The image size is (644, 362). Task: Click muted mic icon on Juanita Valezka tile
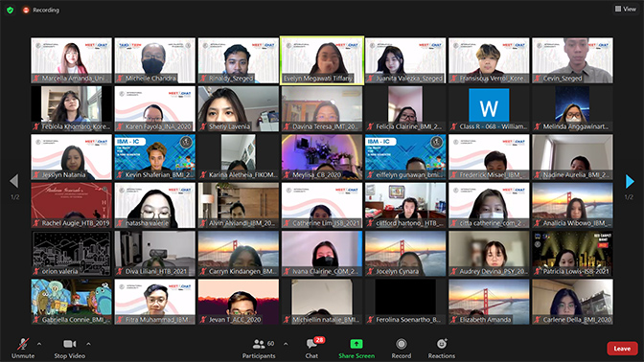[371, 79]
